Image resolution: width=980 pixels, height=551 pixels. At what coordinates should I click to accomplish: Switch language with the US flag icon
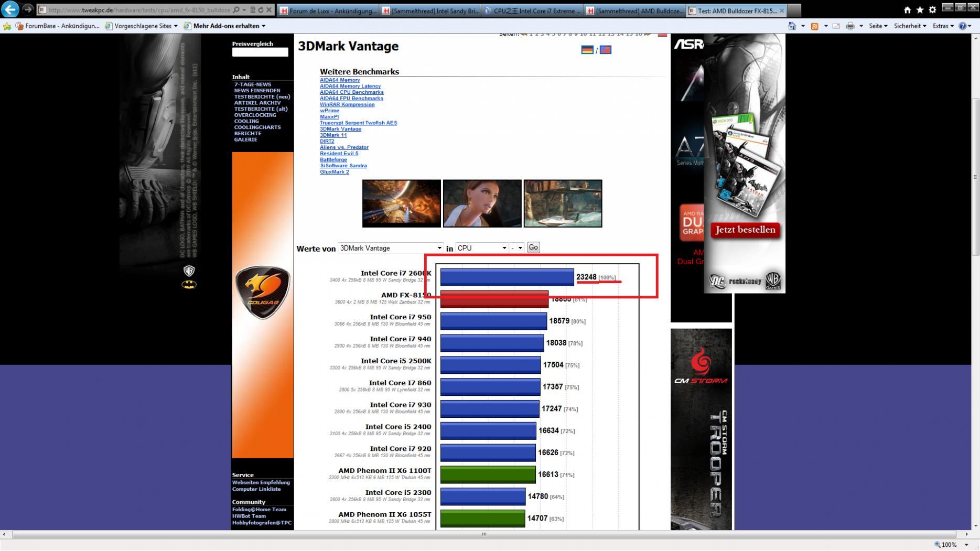tap(606, 50)
